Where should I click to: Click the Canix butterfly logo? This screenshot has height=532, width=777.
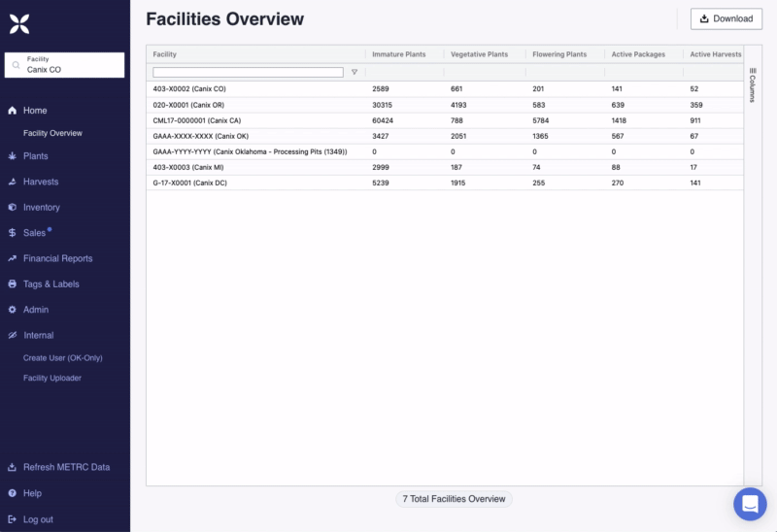point(19,23)
